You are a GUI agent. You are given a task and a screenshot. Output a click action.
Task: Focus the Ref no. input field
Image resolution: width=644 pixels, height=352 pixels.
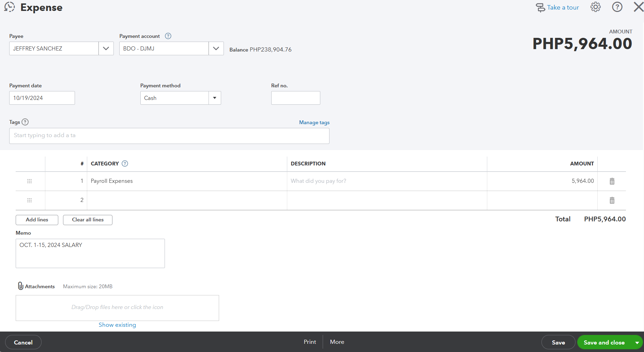pyautogui.click(x=296, y=98)
